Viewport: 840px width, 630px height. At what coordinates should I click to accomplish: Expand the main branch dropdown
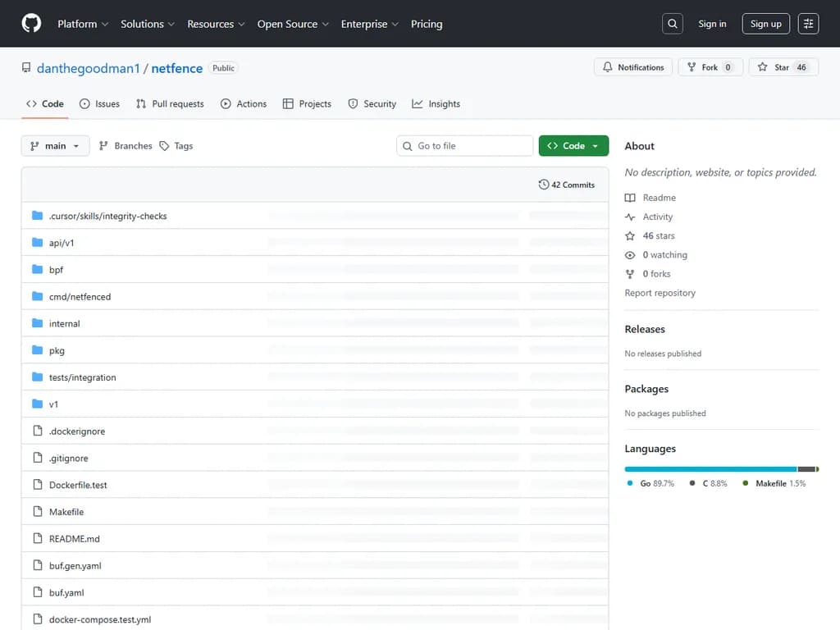point(55,146)
